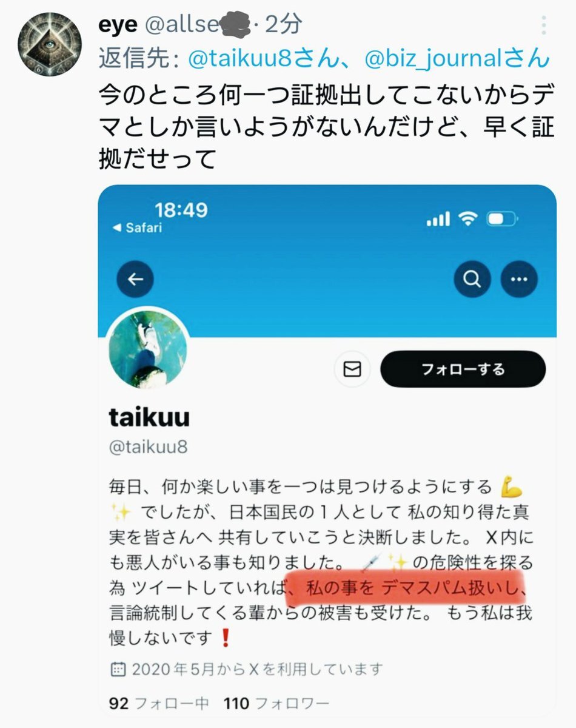Click the フォローする button
The image size is (576, 728).
(463, 369)
